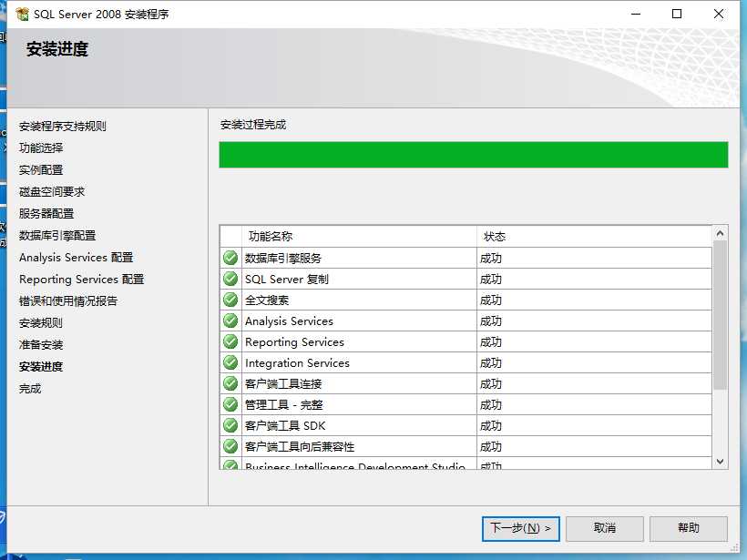
Task: Select the Analysis Services 配置 step
Action: 77,258
